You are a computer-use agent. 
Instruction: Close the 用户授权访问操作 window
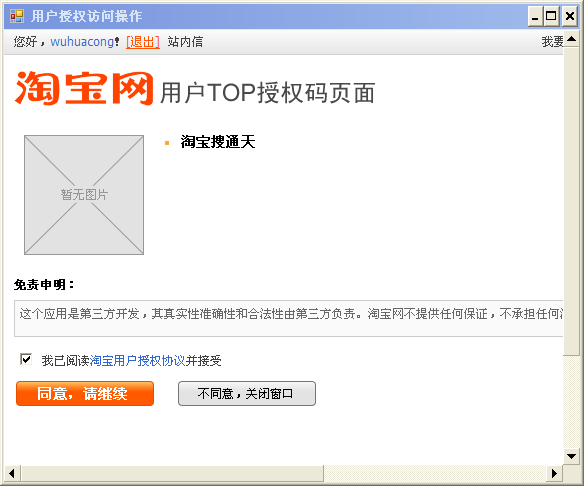pyautogui.click(x=569, y=16)
